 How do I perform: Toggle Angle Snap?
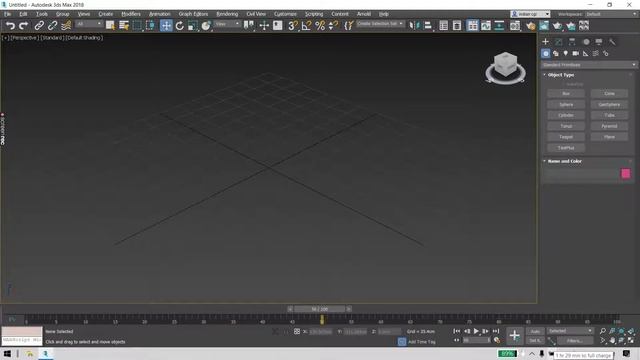[306, 26]
